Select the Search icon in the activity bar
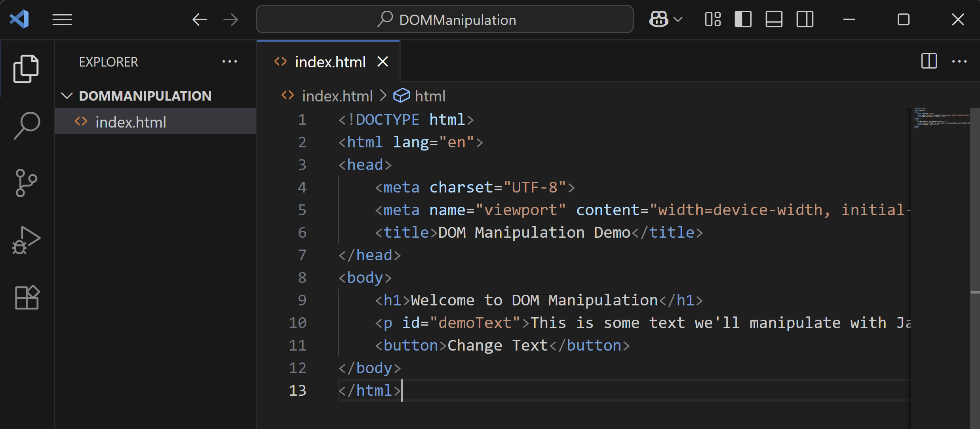The image size is (980, 429). pos(26,125)
